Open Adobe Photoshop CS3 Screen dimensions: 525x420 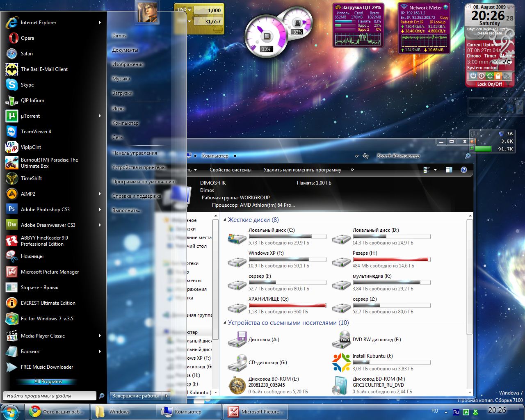click(53, 210)
